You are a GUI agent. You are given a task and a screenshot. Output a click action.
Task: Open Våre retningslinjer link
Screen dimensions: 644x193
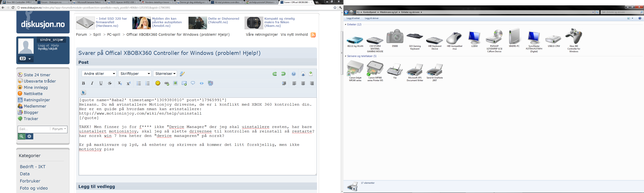tap(262, 34)
